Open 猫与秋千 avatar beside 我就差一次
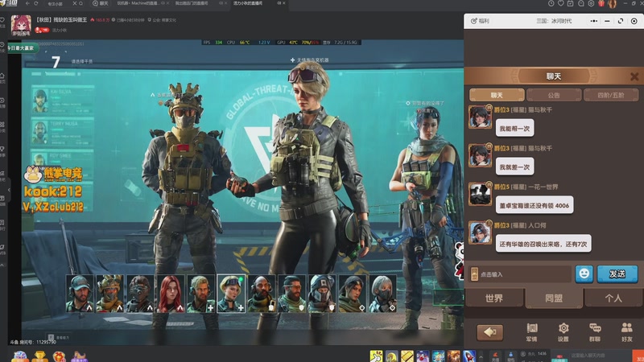 [x=480, y=155]
